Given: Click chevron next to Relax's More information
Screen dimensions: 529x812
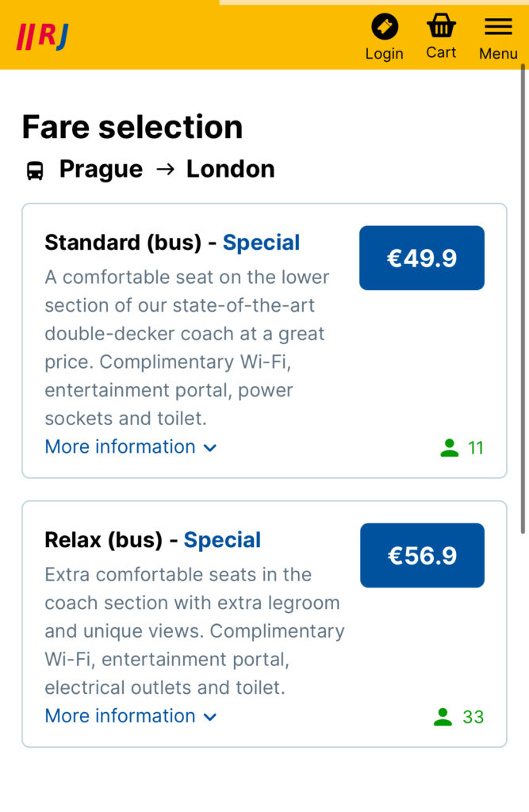Looking at the screenshot, I should (210, 717).
